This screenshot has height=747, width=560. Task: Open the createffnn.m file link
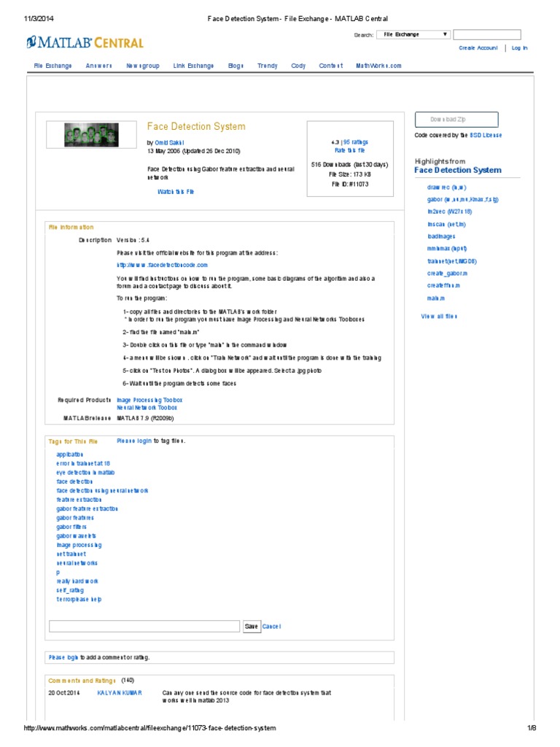pos(443,285)
